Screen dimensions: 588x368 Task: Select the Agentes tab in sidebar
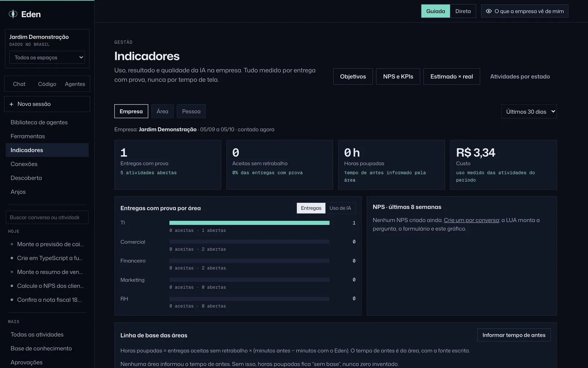[x=75, y=84]
